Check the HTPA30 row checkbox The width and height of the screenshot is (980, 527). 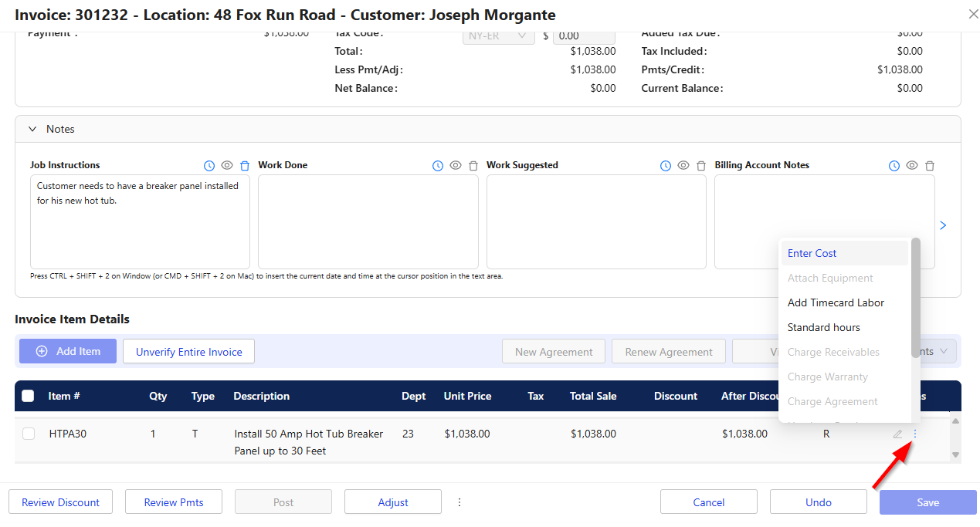[x=29, y=434]
